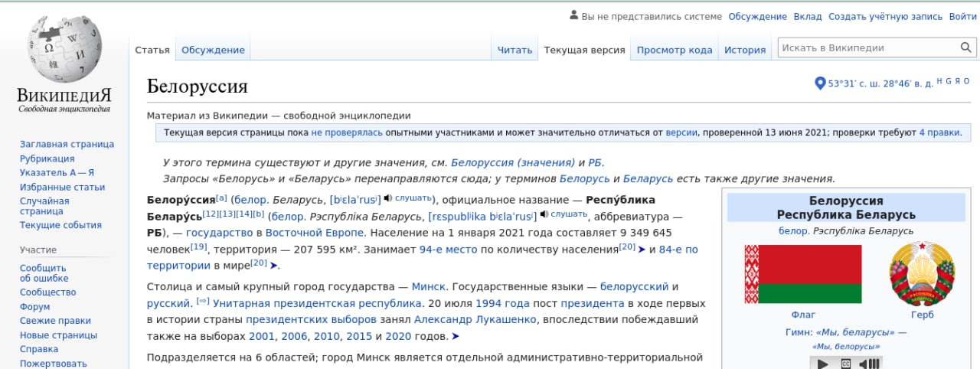The height and width of the screenshot is (369, 980).
Task: Click speaker icon after [rɛspublʲika bʲɛlaˈrusʲ]
Action: [544, 214]
